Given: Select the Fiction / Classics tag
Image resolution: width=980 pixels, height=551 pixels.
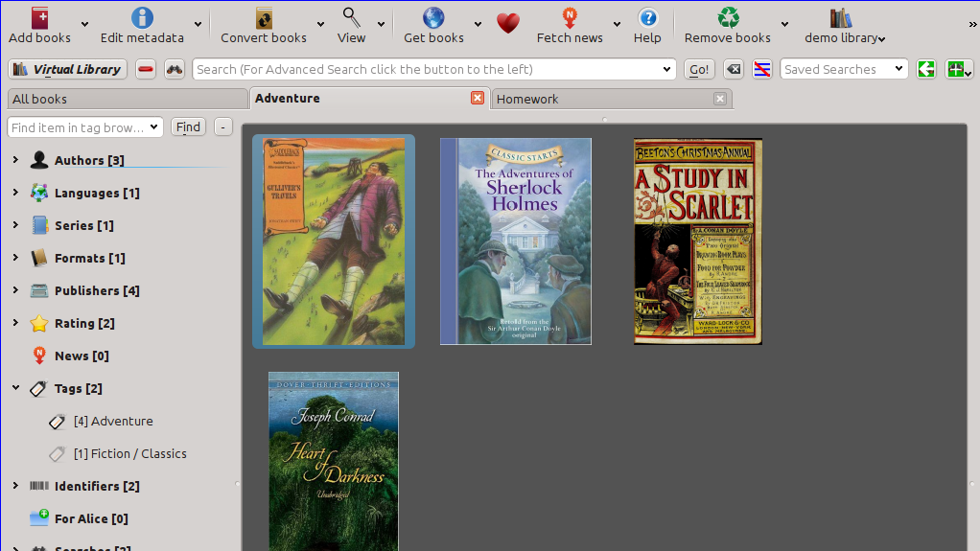Looking at the screenshot, I should pyautogui.click(x=130, y=453).
